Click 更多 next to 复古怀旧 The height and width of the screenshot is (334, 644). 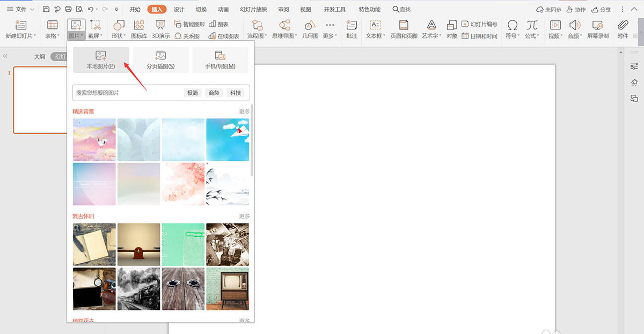tap(244, 216)
